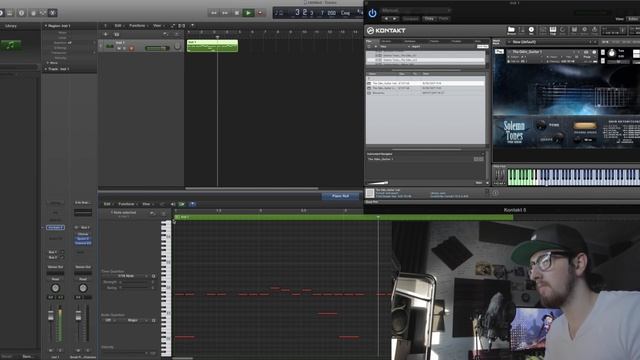The width and height of the screenshot is (640, 360).
Task: Click the add track plus button
Action: click(x=106, y=34)
